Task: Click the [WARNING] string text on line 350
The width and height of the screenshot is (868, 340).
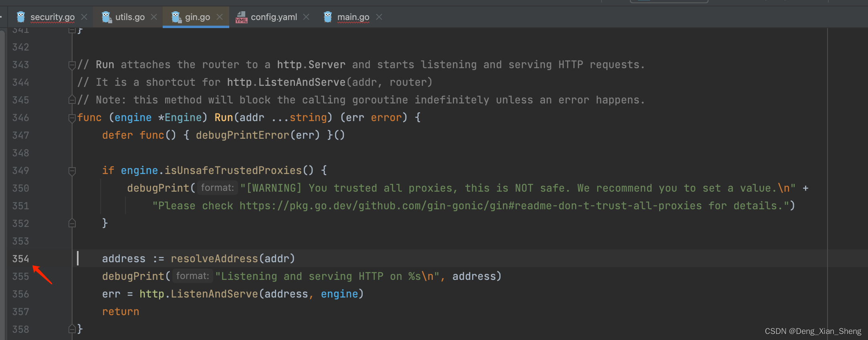Action: point(274,188)
